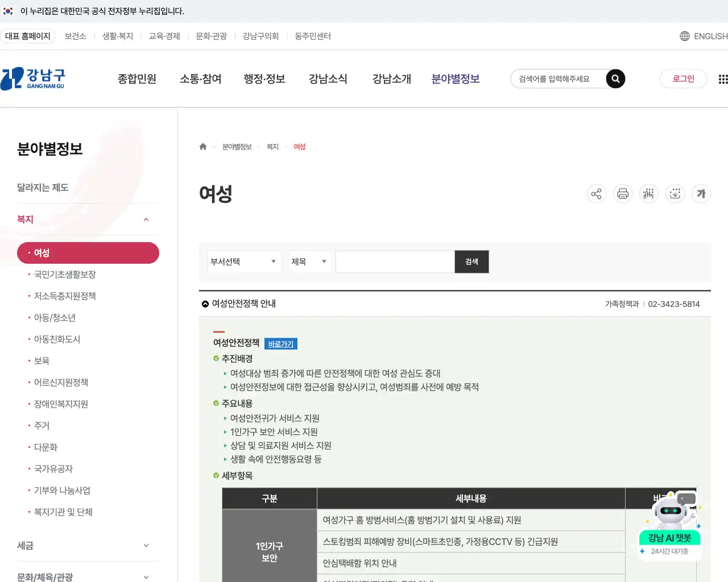
Task: Click the dark 검색 button
Action: click(471, 261)
